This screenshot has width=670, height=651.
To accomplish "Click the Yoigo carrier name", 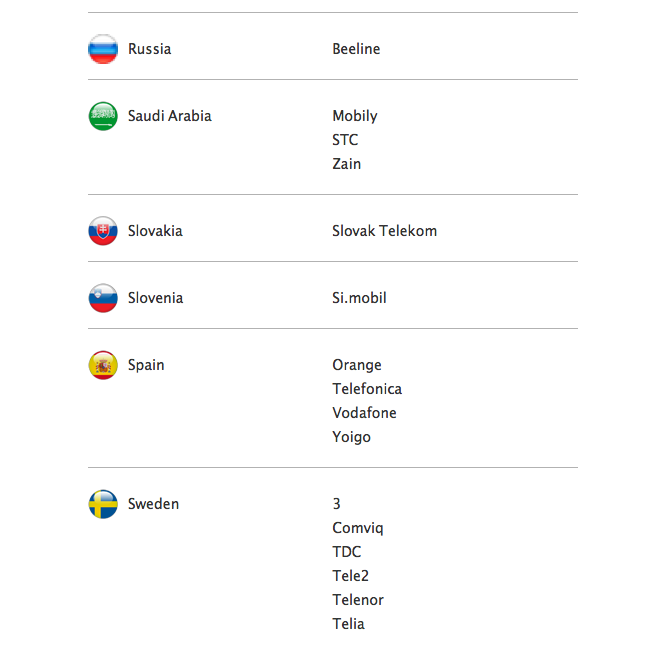I will click(351, 437).
